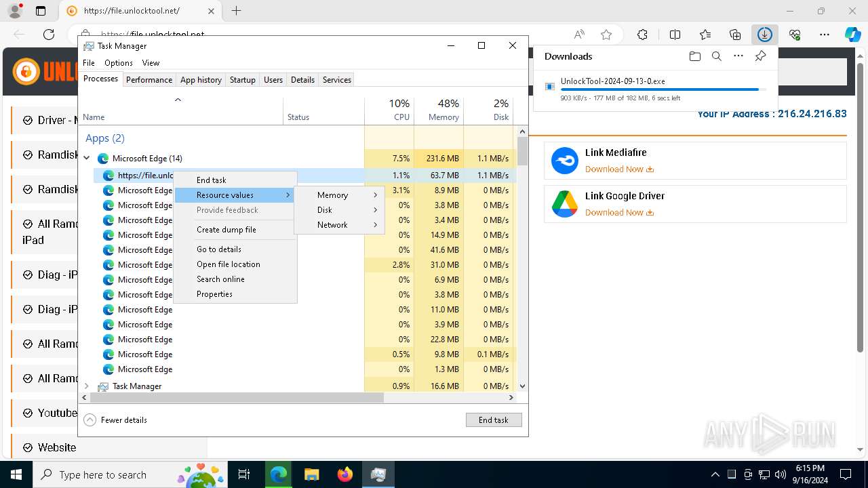Click the Google Drive logo icon
868x488 pixels.
pos(564,204)
